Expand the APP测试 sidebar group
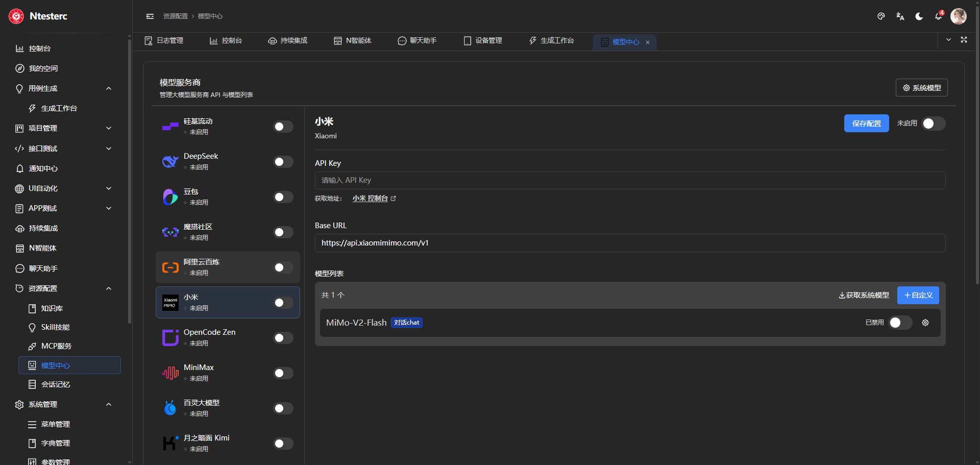This screenshot has height=465, width=980. click(x=109, y=208)
